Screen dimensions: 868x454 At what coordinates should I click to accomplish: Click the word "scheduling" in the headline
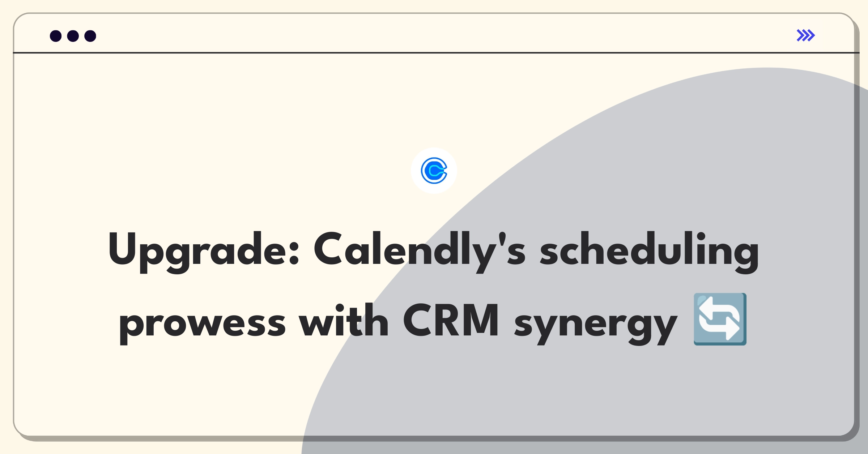649,252
